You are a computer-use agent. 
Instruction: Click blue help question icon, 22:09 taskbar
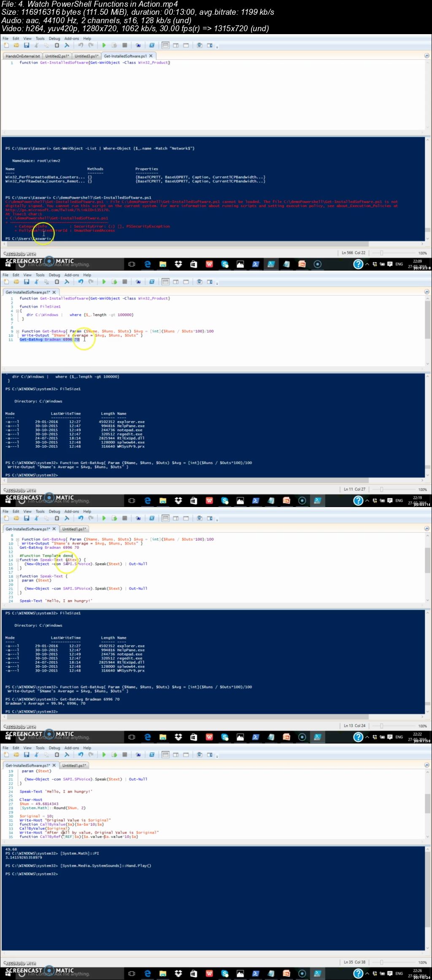pyautogui.click(x=358, y=264)
